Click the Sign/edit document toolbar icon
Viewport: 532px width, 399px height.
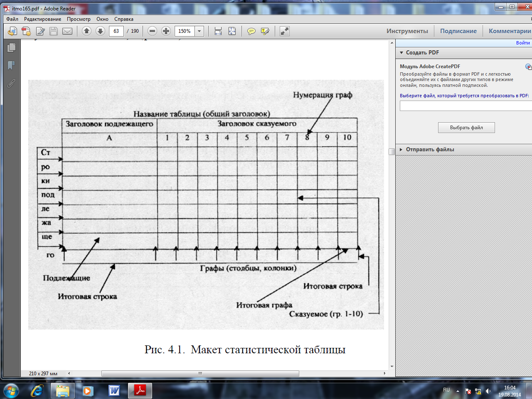(x=40, y=31)
